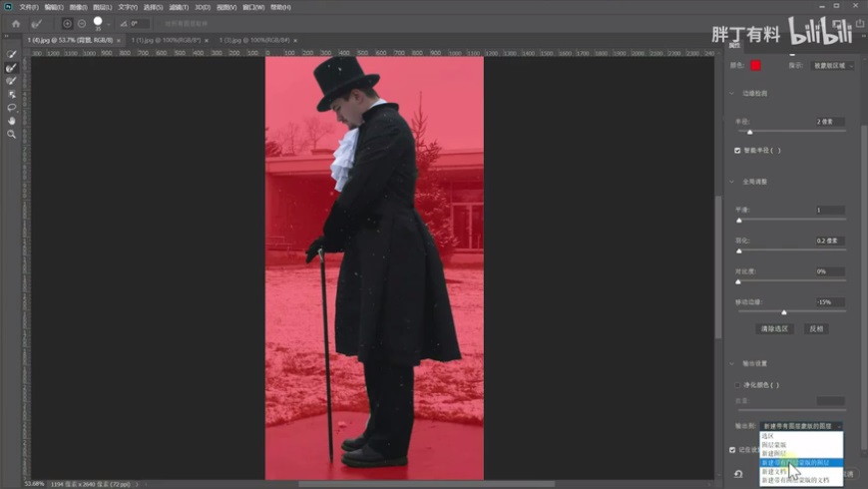Open the 滤镜 (Filter) menu

179,7
